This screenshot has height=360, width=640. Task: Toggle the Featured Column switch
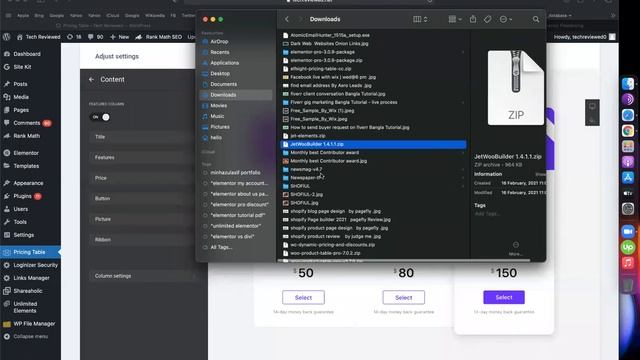(x=100, y=117)
